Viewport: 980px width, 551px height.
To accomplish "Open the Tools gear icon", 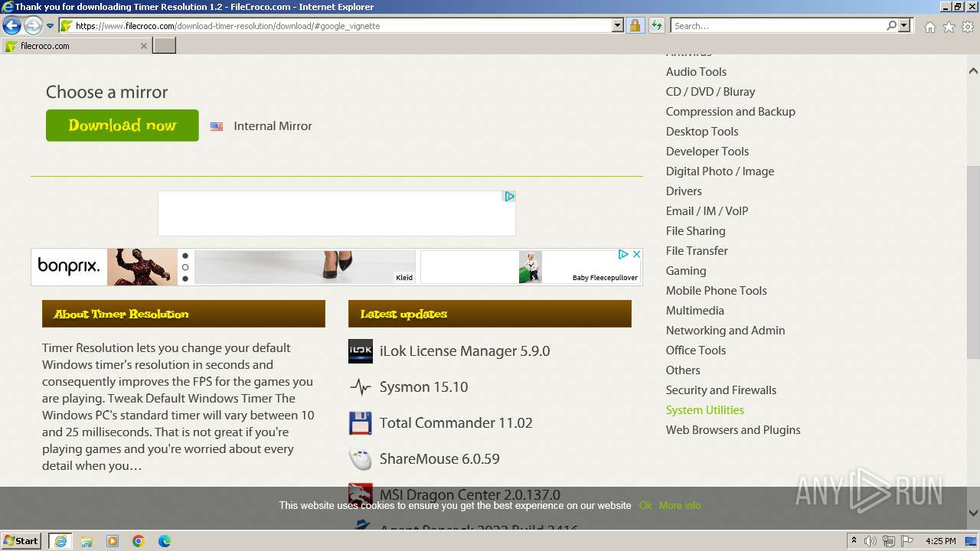I will click(x=968, y=27).
